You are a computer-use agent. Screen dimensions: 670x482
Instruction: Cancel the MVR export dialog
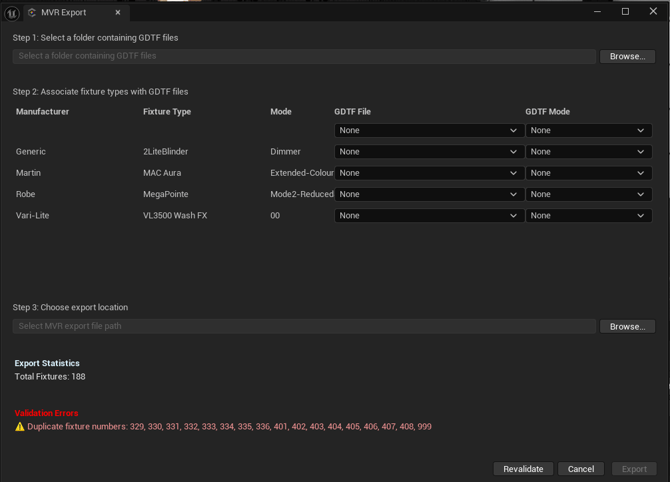[581, 469]
